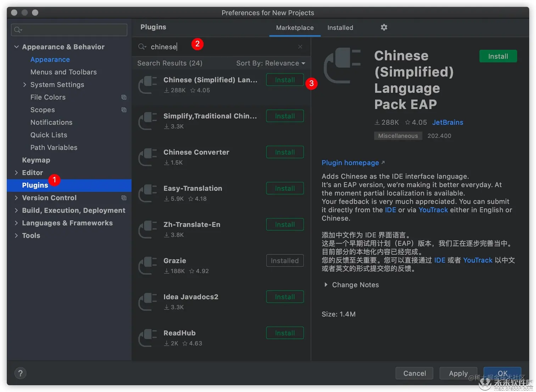Install the Idea Javadocs2 plugin
Viewport: 536px width, 392px height.
(285, 297)
